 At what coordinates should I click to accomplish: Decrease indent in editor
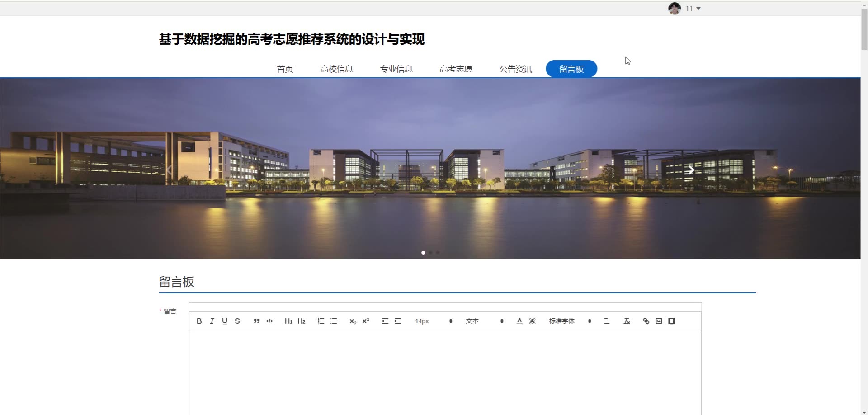click(385, 321)
